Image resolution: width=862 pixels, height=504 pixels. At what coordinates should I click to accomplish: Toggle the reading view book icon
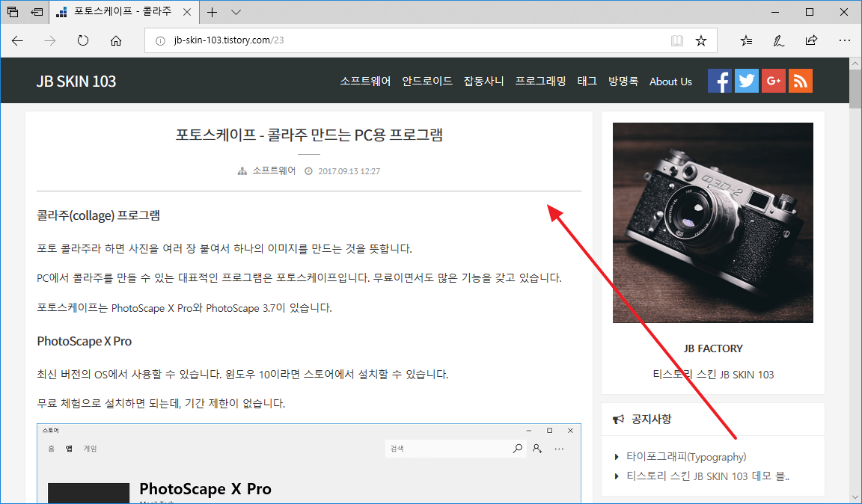click(x=676, y=40)
